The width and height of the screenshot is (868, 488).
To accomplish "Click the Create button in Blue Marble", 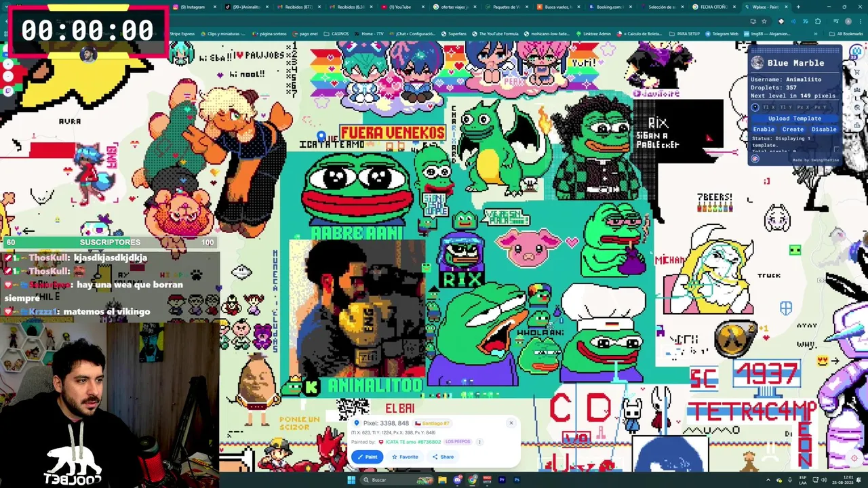I will 793,129.
